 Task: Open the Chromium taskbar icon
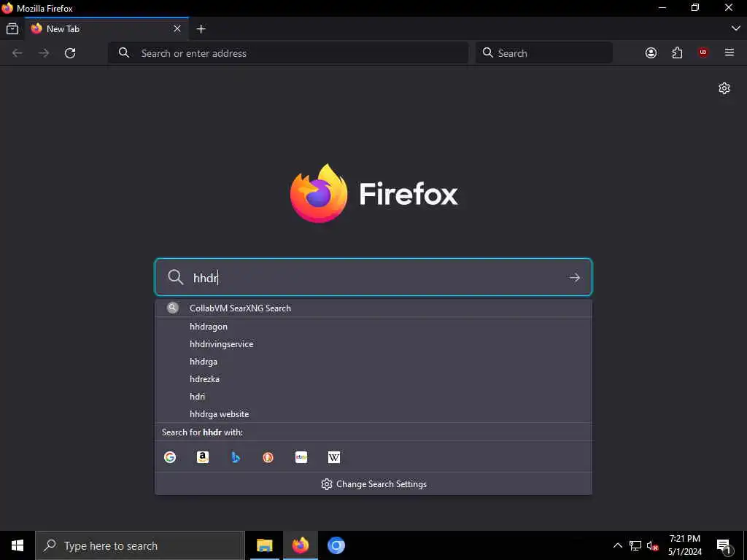point(336,545)
